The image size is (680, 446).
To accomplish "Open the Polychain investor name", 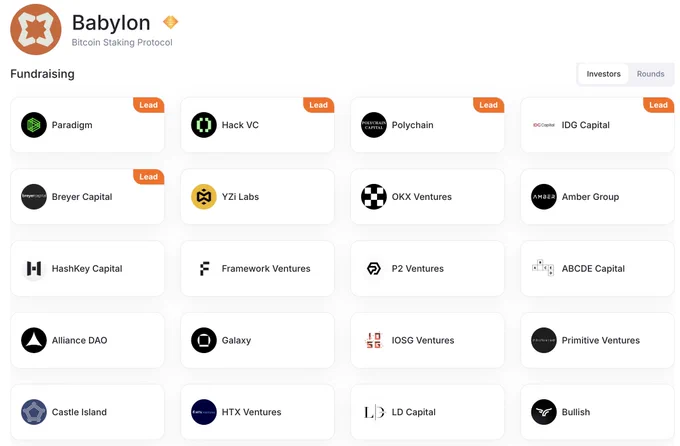I will (412, 125).
